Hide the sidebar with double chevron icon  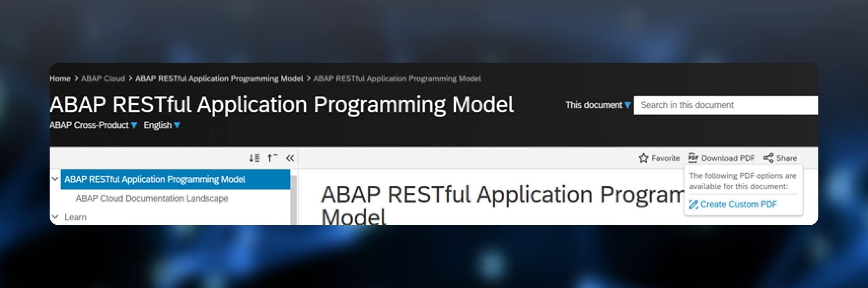click(290, 158)
